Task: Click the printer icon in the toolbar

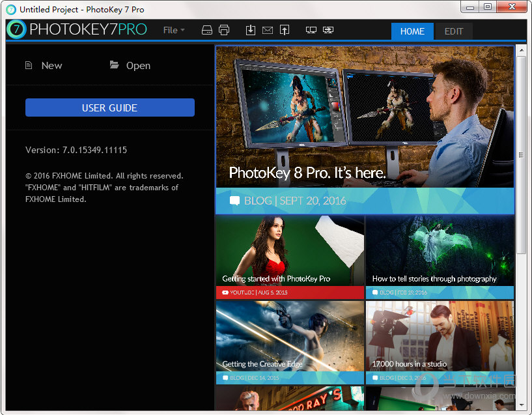Action: tap(224, 30)
